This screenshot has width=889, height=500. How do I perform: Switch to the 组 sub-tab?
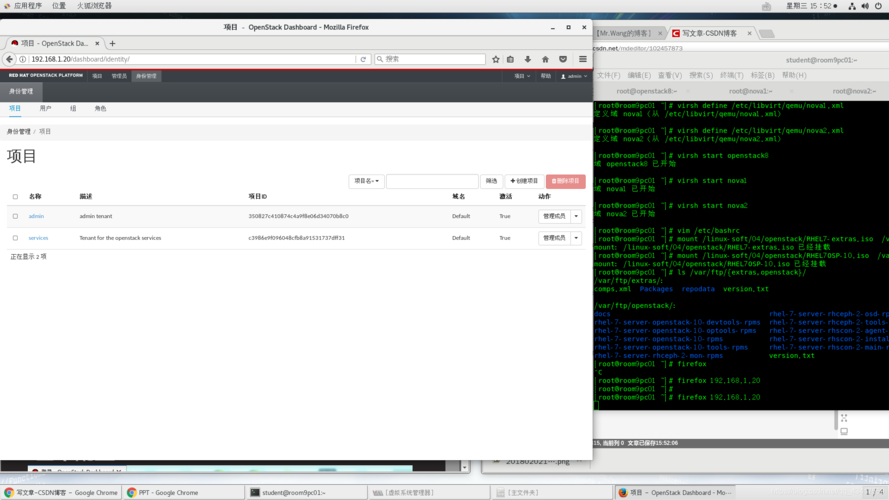(x=73, y=108)
